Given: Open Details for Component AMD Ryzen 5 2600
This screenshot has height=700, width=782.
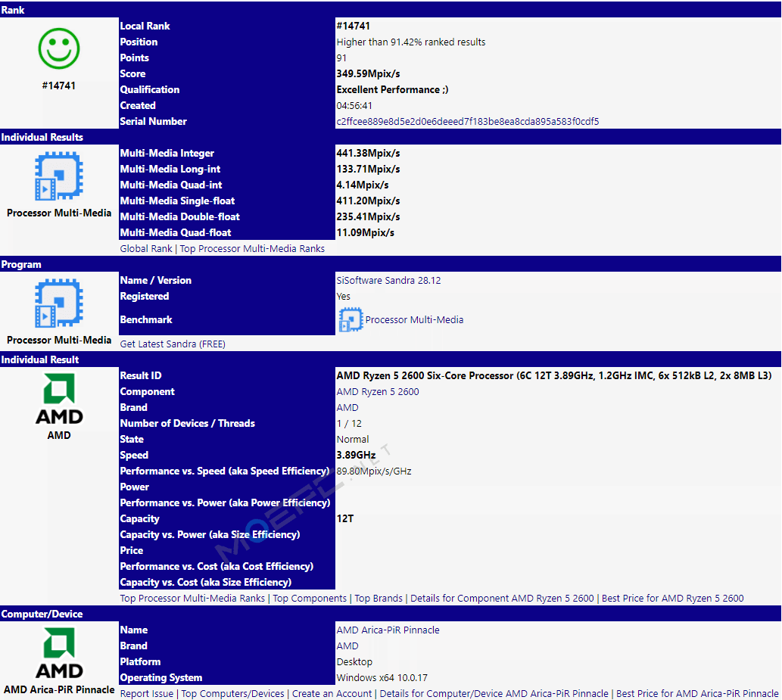Looking at the screenshot, I should [502, 599].
